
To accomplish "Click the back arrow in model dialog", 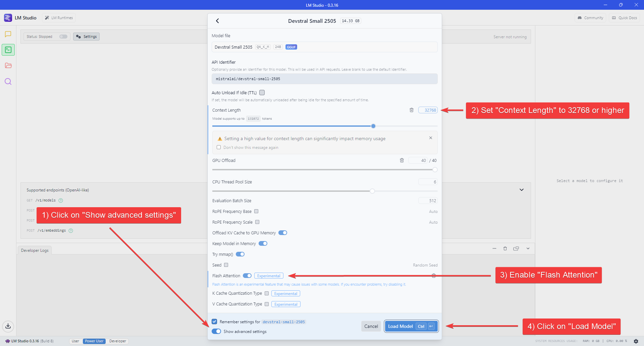I will point(217,21).
